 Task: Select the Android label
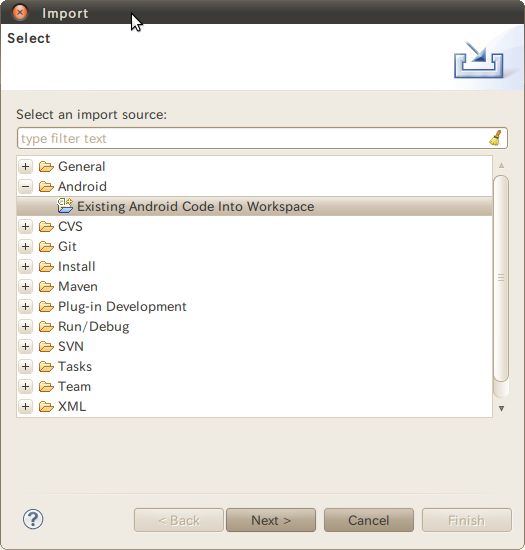pos(82,186)
